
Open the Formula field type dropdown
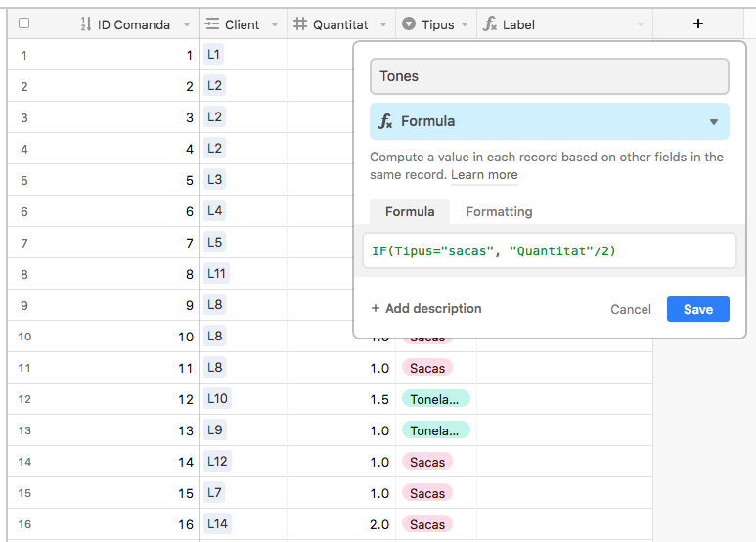(550, 121)
